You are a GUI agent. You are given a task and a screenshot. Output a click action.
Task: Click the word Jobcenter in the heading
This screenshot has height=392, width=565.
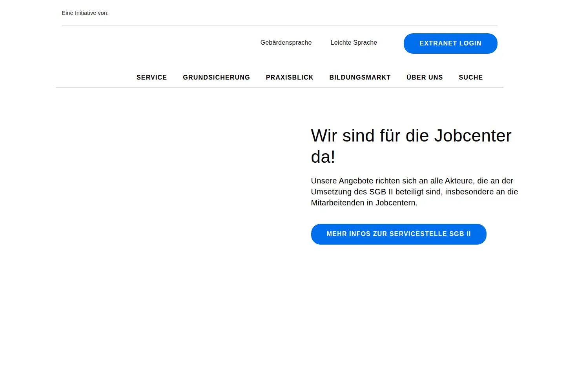click(473, 136)
